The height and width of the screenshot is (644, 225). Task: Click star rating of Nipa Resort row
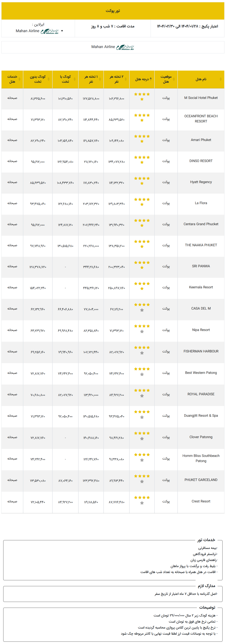tap(142, 329)
